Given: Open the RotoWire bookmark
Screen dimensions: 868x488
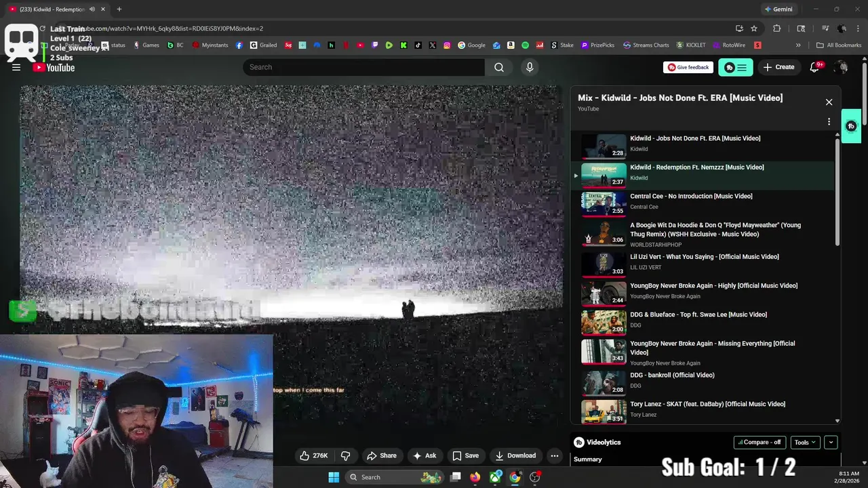Looking at the screenshot, I should 729,45.
